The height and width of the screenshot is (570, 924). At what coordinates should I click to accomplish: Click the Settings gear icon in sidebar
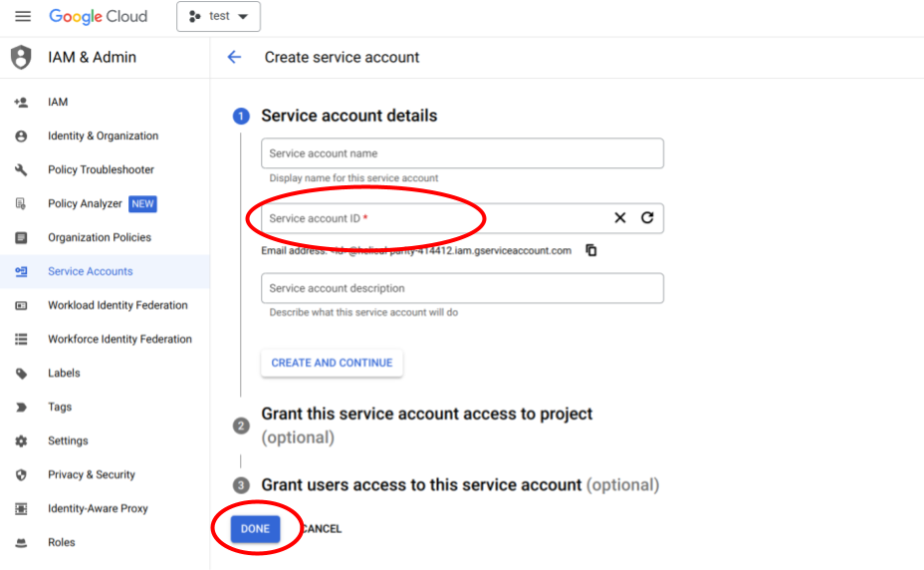tap(21, 441)
